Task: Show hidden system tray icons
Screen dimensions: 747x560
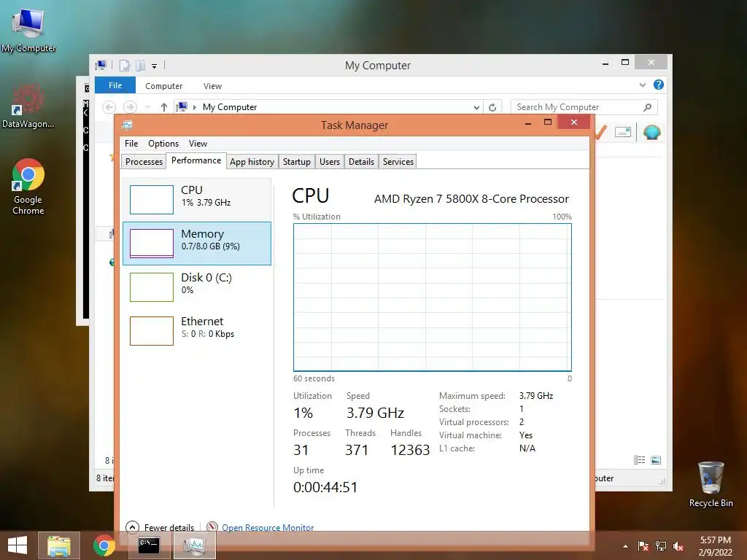Action: click(625, 546)
